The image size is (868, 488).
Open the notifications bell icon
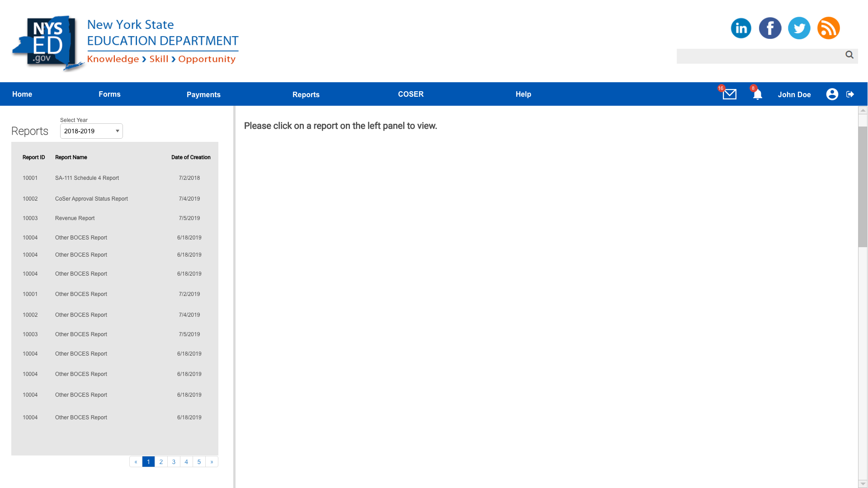pos(757,94)
